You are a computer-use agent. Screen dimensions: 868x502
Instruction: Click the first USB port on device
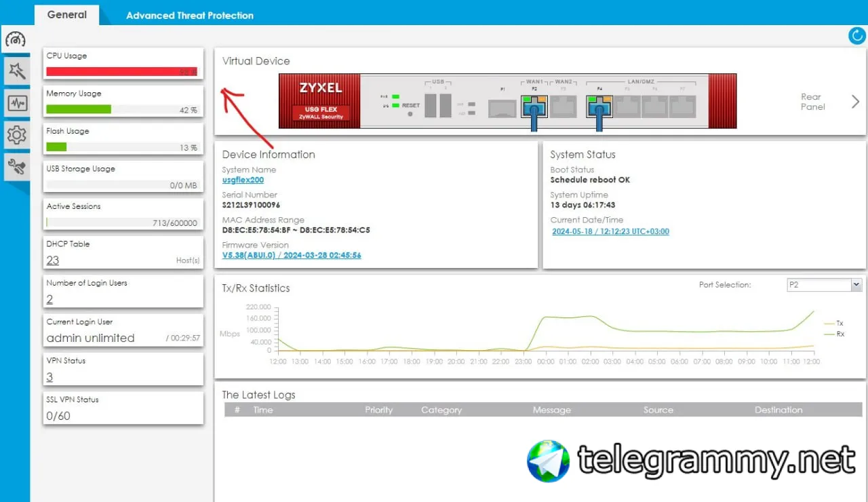[431, 106]
